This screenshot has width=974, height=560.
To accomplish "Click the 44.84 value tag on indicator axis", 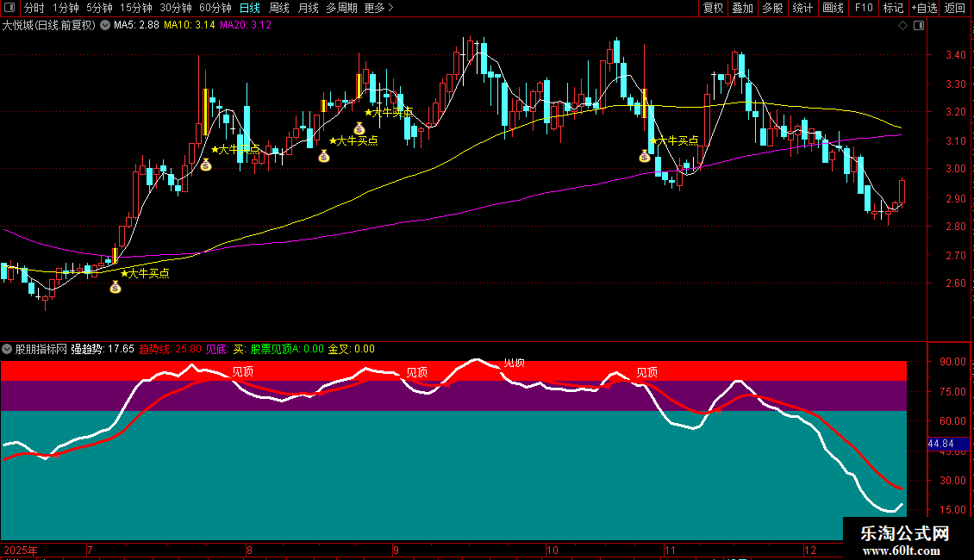I will click(x=948, y=444).
